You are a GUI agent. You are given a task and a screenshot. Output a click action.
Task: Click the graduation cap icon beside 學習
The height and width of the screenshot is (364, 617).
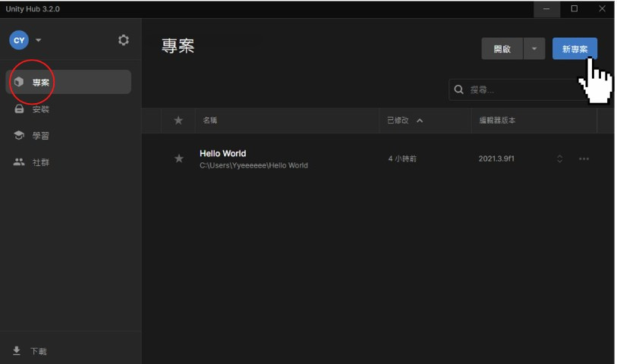click(x=19, y=135)
